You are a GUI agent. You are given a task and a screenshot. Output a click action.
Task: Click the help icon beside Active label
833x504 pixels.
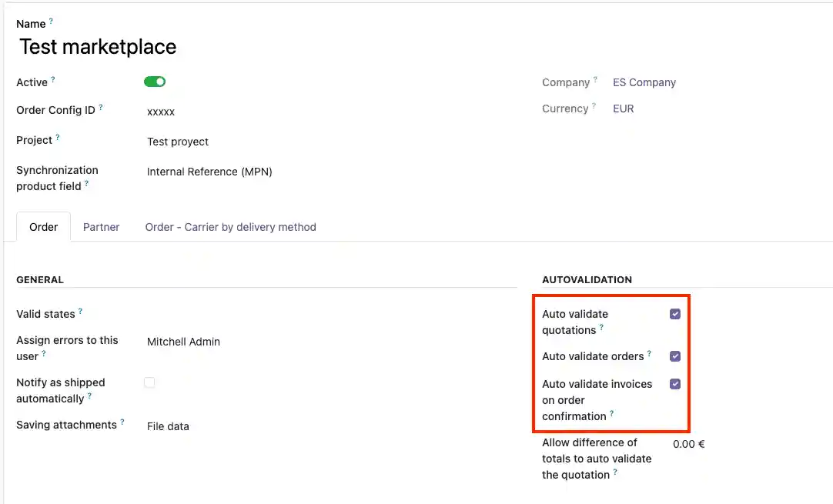(53, 79)
